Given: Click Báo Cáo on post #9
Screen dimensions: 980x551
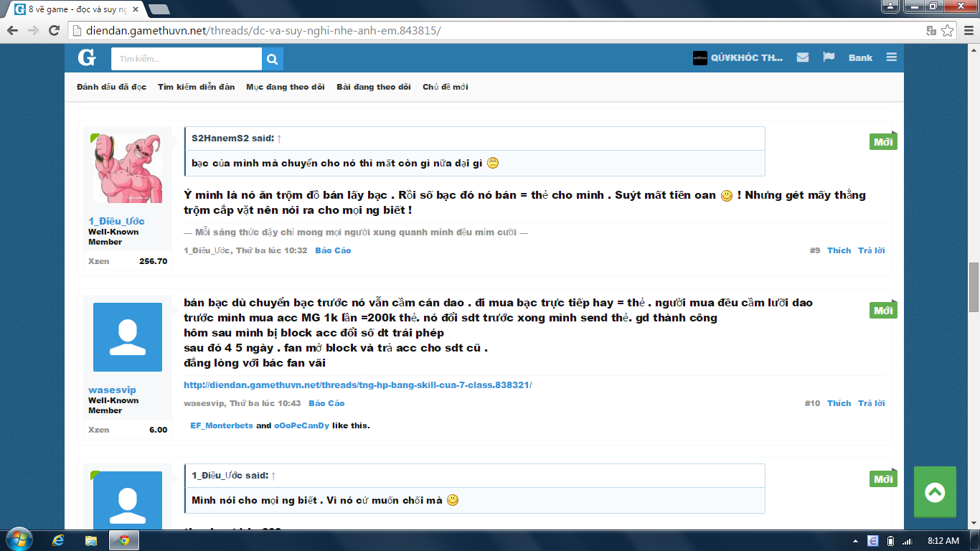Looking at the screenshot, I should [x=333, y=250].
